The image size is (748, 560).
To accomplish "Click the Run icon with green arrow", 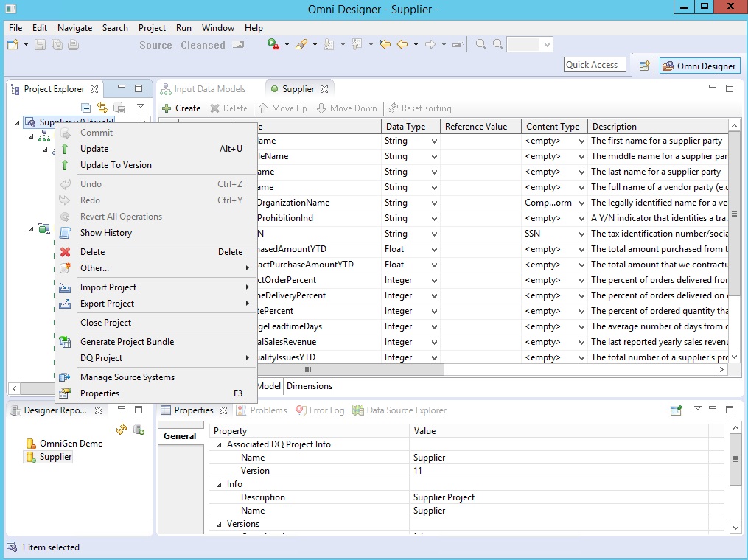I will pyautogui.click(x=273, y=44).
